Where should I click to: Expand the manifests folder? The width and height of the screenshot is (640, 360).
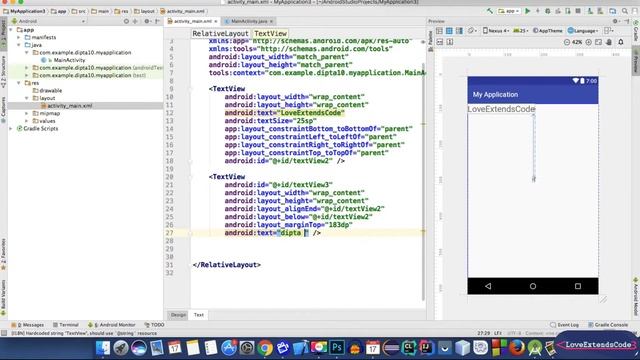(x=18, y=37)
